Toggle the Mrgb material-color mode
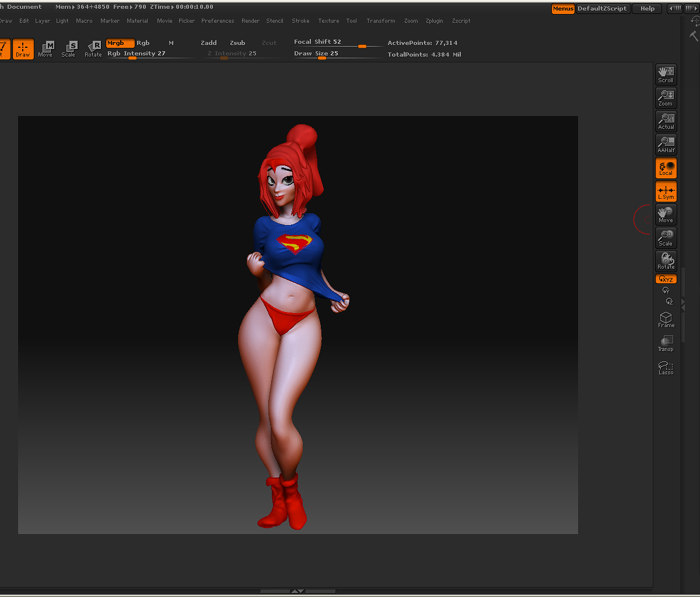This screenshot has width=700, height=597. click(x=120, y=43)
